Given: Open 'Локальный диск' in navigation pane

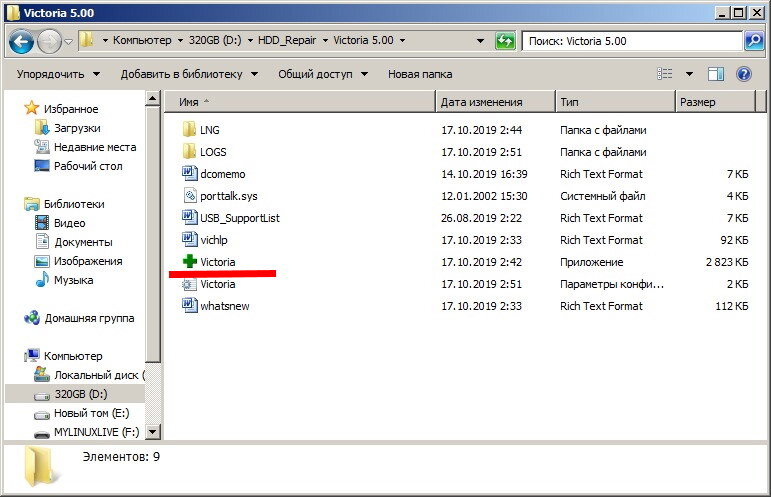Looking at the screenshot, I should tap(99, 375).
